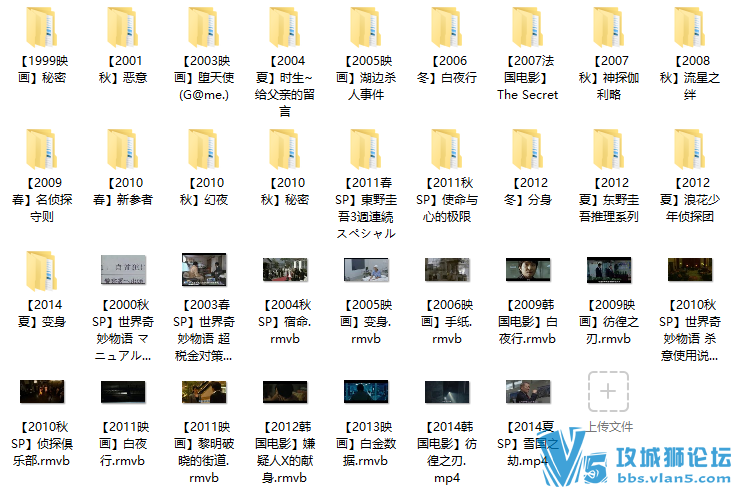Open the 【2010秋SP】侦探俱乐部.rmvb thumbnail
This screenshot has width=736, height=492.
pyautogui.click(x=41, y=392)
